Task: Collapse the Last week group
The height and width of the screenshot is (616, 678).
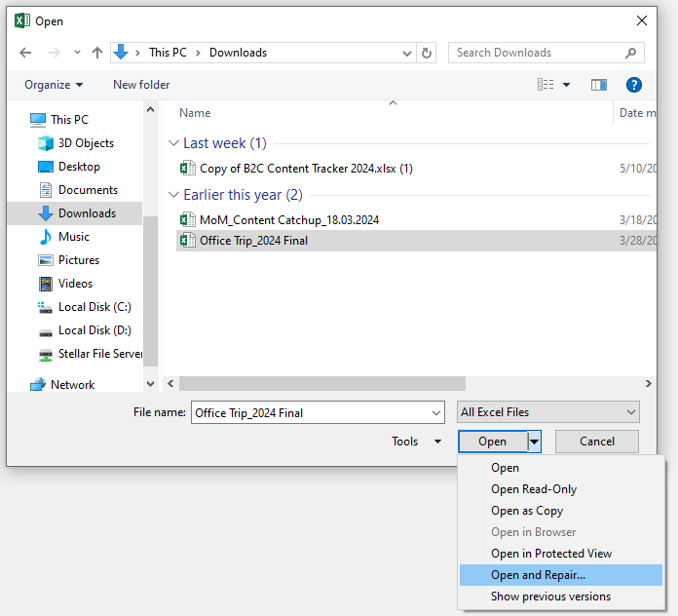Action: [x=174, y=143]
